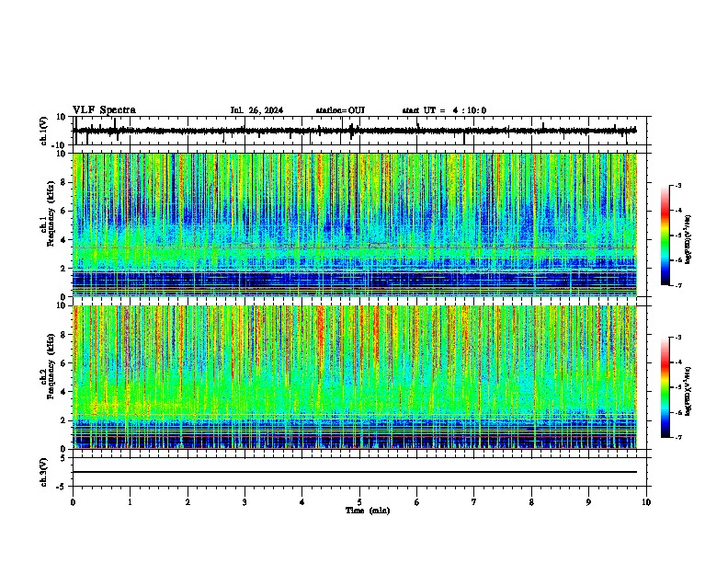The width and height of the screenshot is (728, 563).
Task: Click the ch.1 voltage waveform trace
Action: pyautogui.click(x=355, y=131)
